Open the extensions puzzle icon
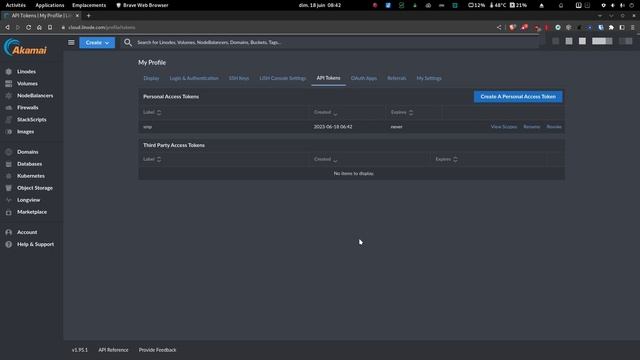 [611, 27]
